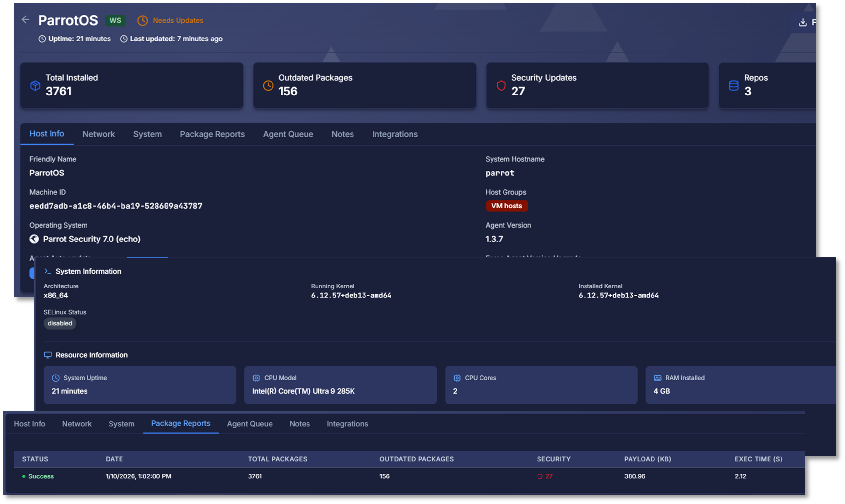Open the Integrations tab in the bottom panel
The height and width of the screenshot is (504, 845).
347,423
